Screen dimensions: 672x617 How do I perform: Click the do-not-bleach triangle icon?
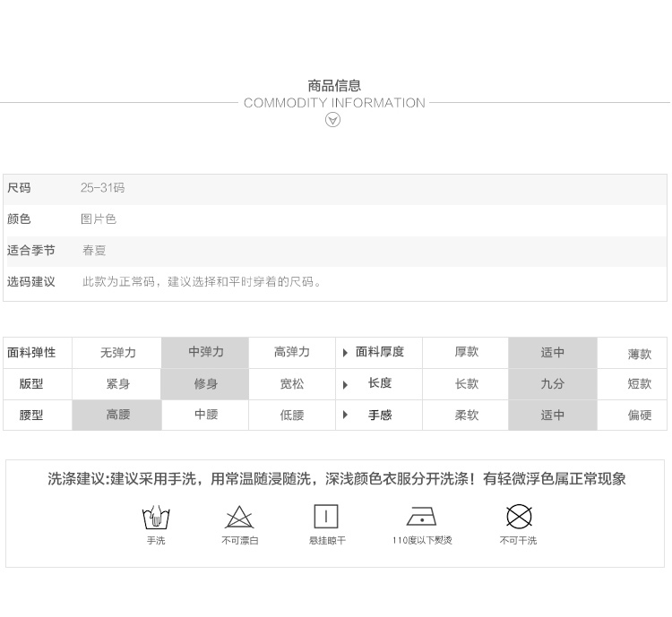tap(239, 517)
